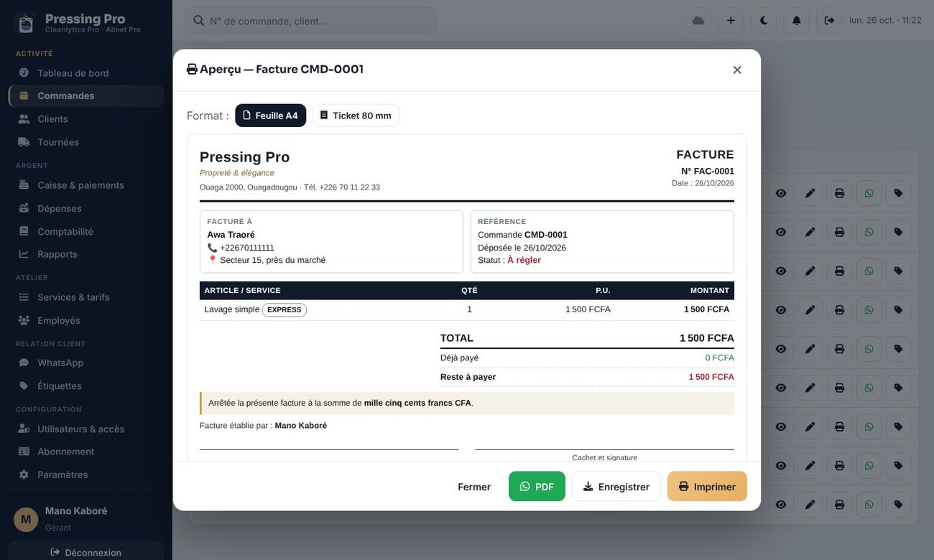The height and width of the screenshot is (560, 934).
Task: Select the Feuille A4 format
Action: (x=271, y=116)
